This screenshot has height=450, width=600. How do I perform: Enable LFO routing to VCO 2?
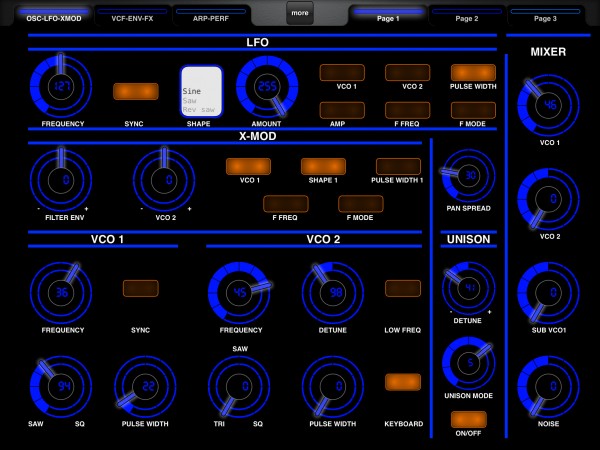coord(408,72)
